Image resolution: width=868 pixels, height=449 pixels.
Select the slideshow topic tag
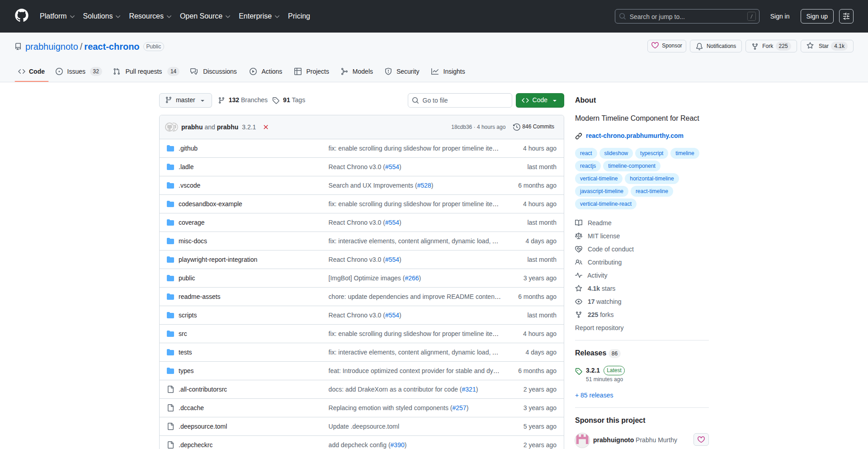pos(616,153)
